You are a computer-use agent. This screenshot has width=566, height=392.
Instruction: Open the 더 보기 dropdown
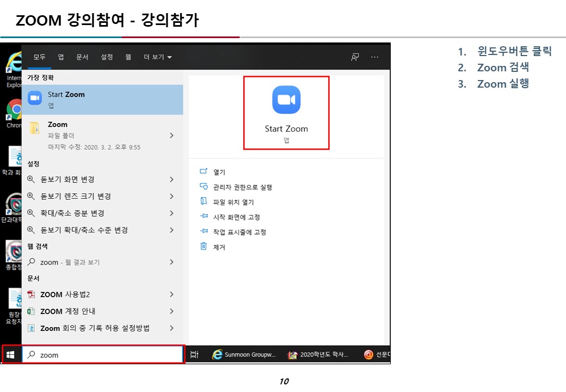[158, 57]
